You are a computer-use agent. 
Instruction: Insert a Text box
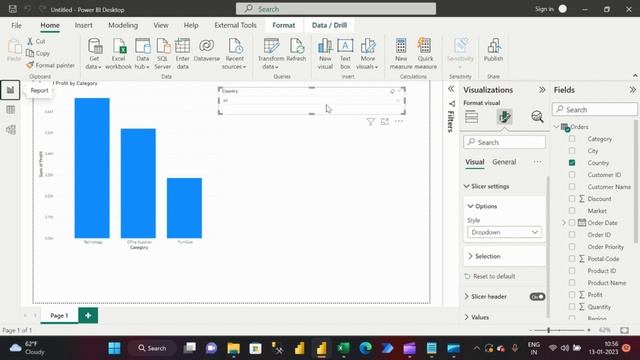click(345, 53)
